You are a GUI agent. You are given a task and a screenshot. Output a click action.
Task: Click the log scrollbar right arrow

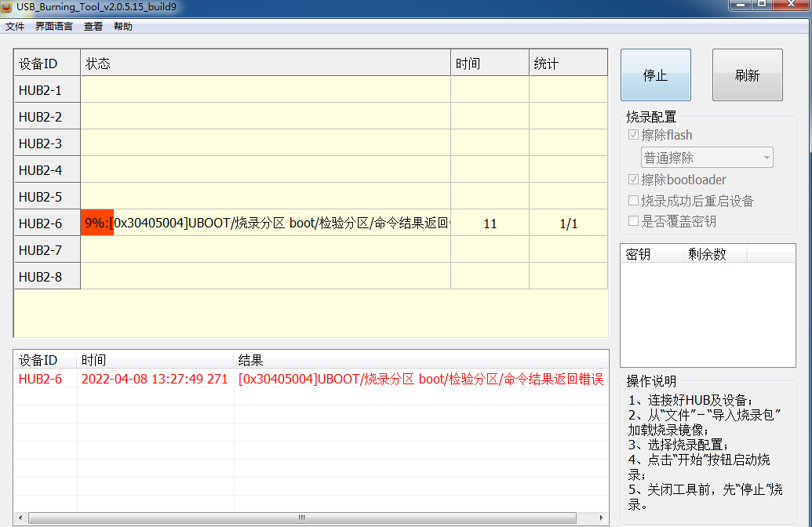tap(601, 518)
